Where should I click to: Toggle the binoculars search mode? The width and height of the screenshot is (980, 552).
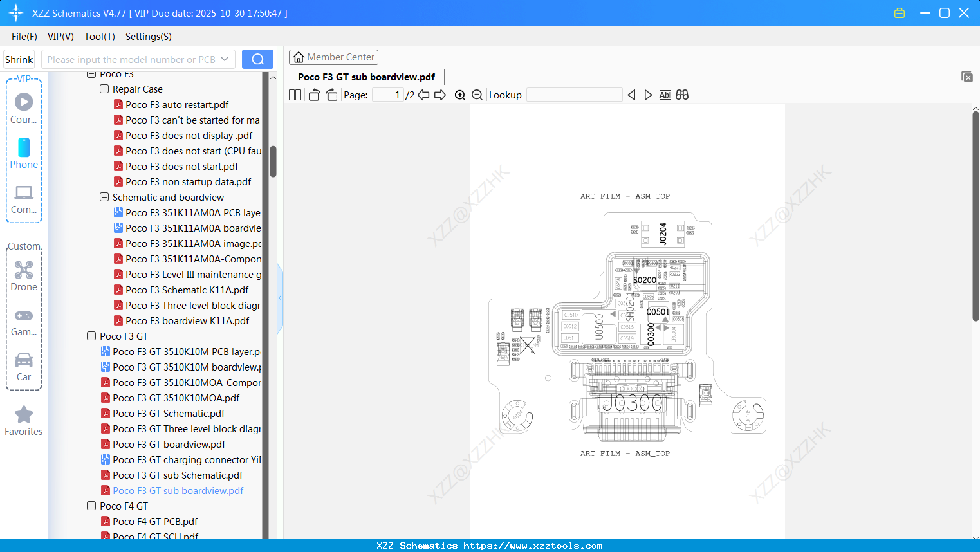point(682,95)
